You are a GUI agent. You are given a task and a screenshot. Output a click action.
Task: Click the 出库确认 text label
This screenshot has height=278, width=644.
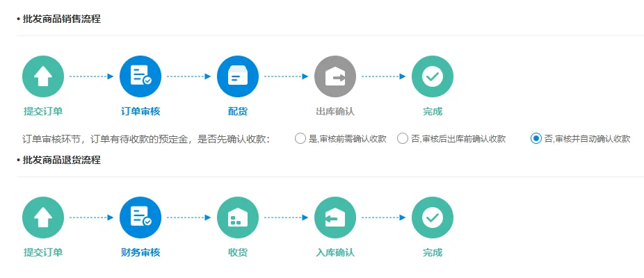(x=335, y=111)
